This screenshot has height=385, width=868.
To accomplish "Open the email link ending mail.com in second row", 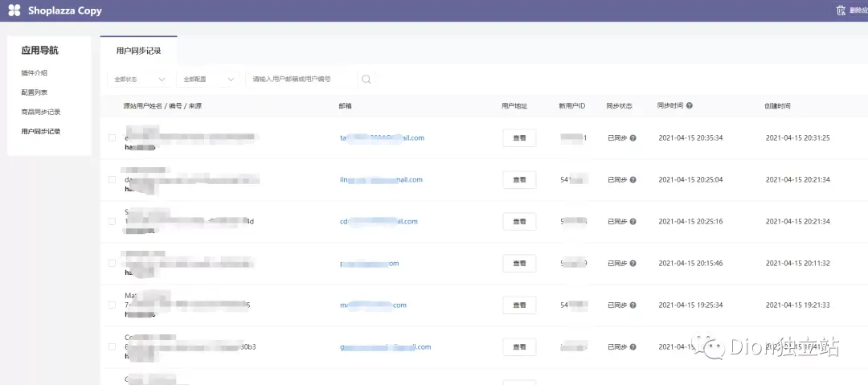I will [381, 180].
